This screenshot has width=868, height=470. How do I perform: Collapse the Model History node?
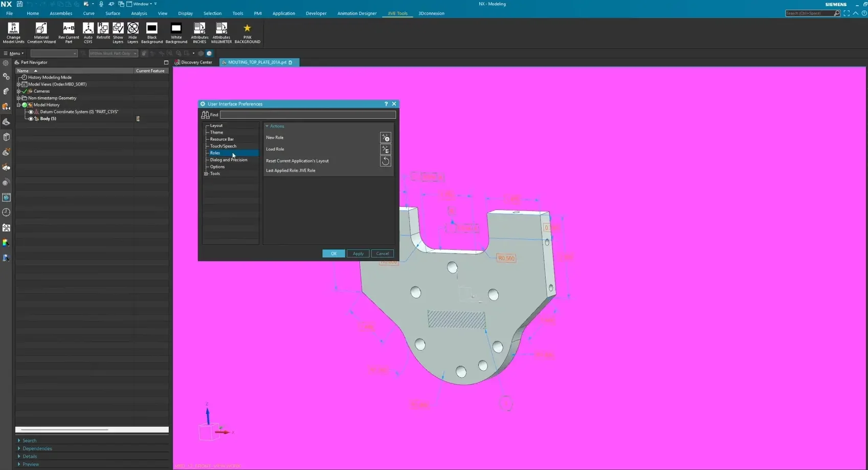[19, 105]
